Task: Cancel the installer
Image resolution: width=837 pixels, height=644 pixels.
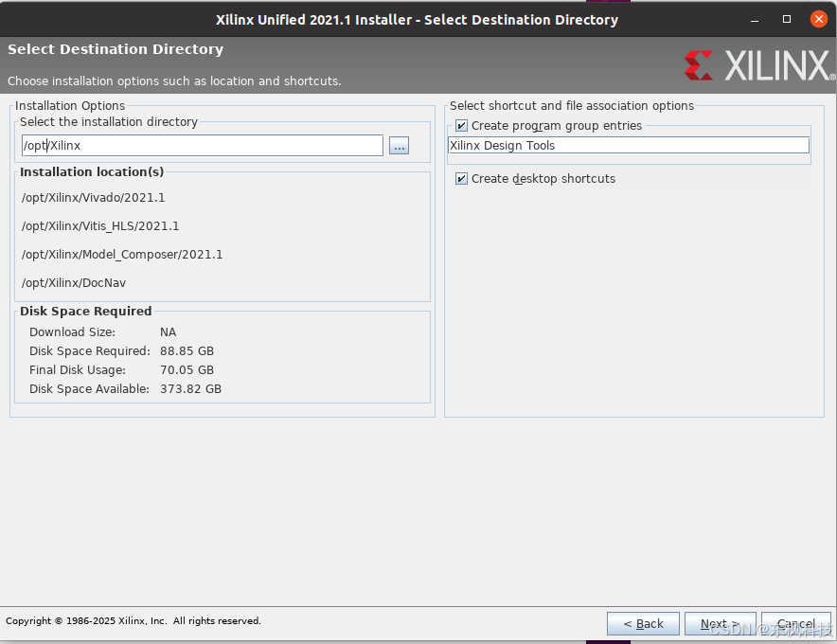Action: click(796, 624)
